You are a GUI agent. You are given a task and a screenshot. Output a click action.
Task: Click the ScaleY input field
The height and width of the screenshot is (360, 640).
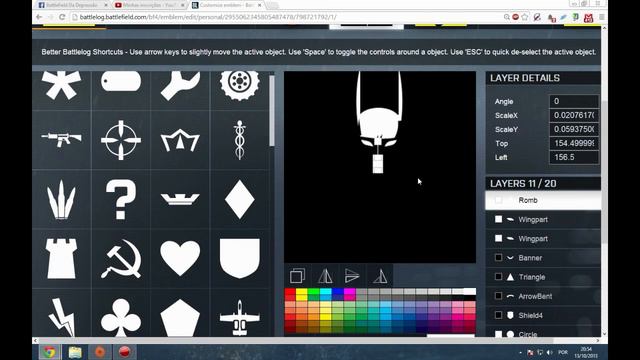pos(574,129)
